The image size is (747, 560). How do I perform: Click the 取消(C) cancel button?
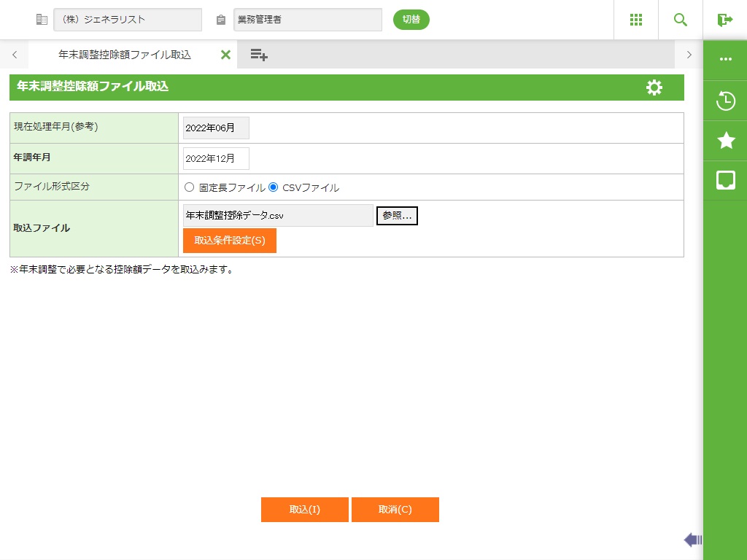395,510
